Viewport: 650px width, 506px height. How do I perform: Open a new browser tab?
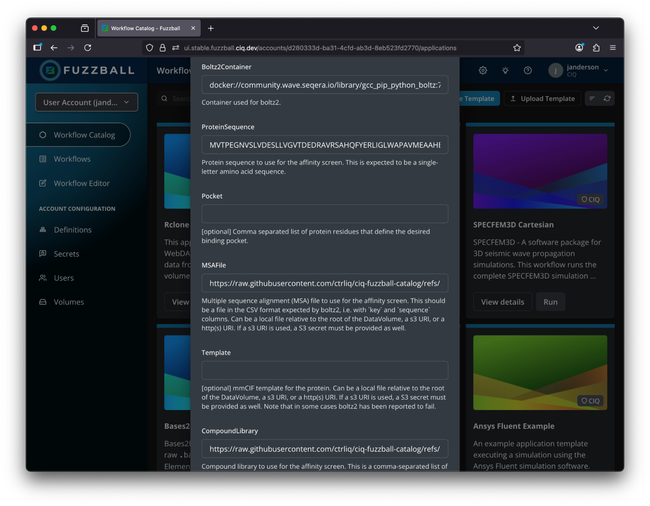click(211, 28)
